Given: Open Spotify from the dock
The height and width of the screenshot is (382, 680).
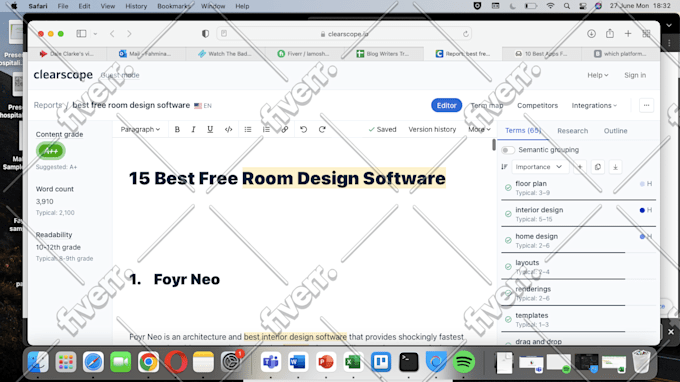Looking at the screenshot, I should point(464,362).
